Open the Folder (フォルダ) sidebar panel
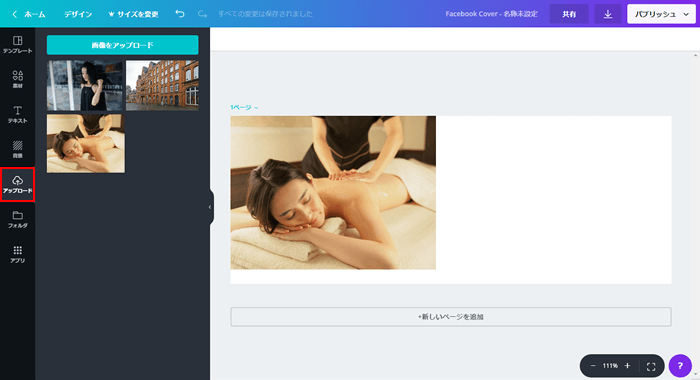This screenshot has width=700, height=380. [x=17, y=219]
